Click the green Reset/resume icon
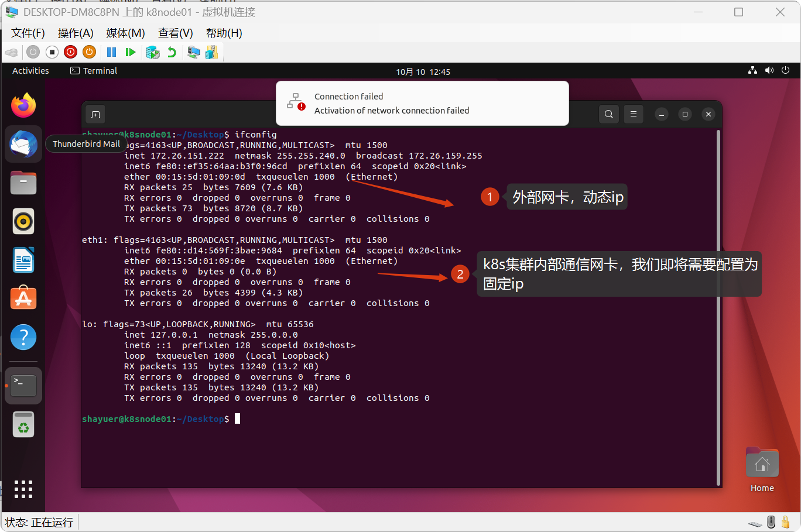Image resolution: width=801 pixels, height=532 pixels. coord(130,52)
